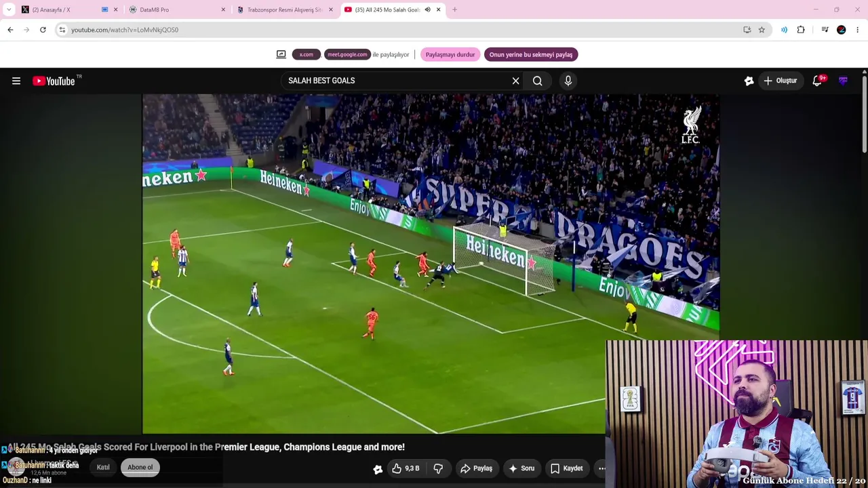Click the x.com sharing chip
Viewport: 868px width, 488px height.
coord(307,54)
